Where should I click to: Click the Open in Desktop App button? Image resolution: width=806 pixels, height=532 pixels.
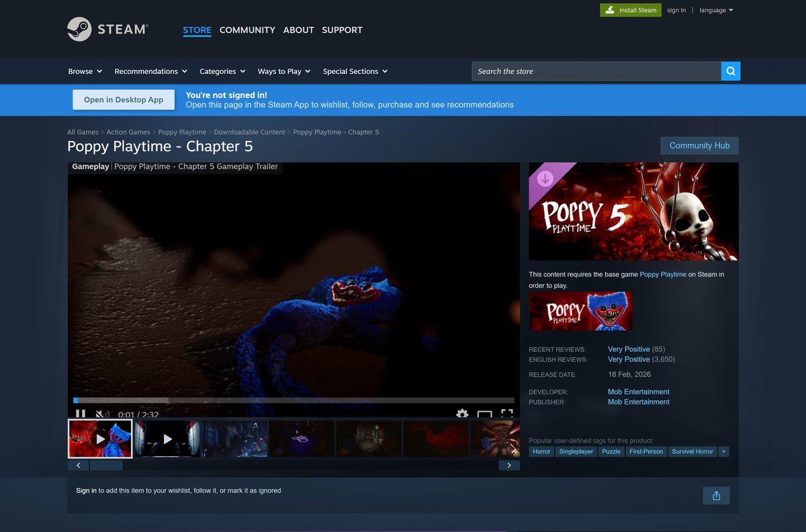click(x=124, y=99)
